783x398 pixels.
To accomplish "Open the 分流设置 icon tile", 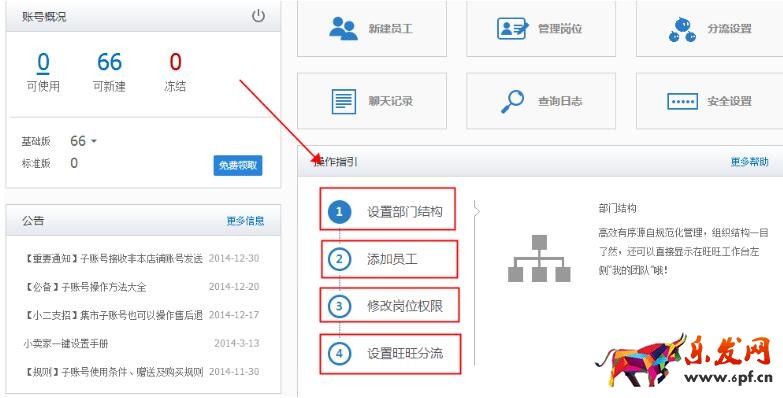I will (x=682, y=29).
